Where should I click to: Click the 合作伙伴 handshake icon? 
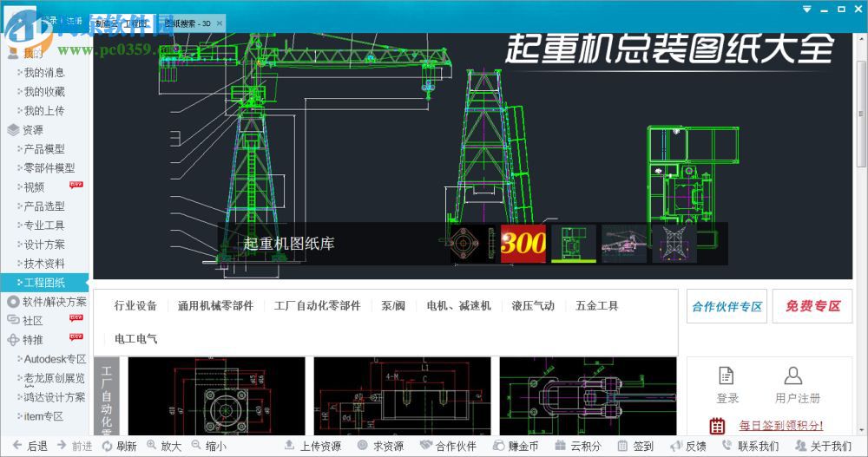425,445
